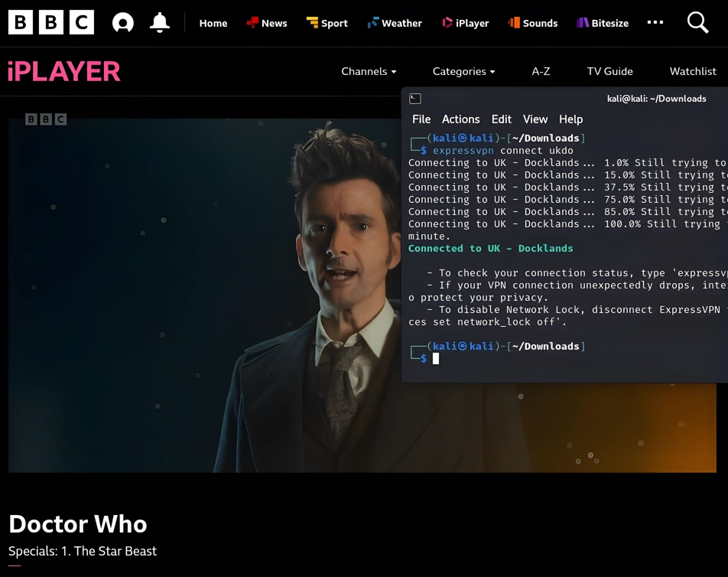The height and width of the screenshot is (577, 728).
Task: Open BBC Sounds link
Action: coord(533,23)
